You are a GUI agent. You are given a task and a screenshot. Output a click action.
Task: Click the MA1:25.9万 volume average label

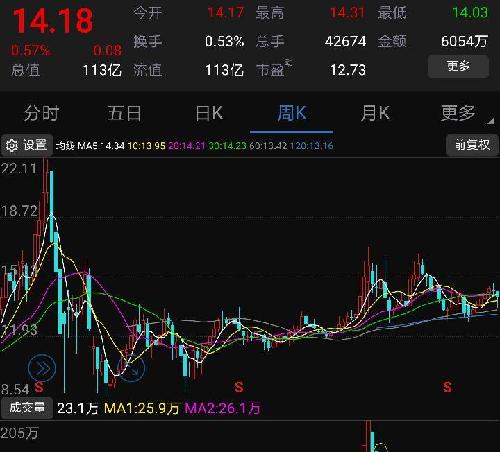[x=142, y=408]
